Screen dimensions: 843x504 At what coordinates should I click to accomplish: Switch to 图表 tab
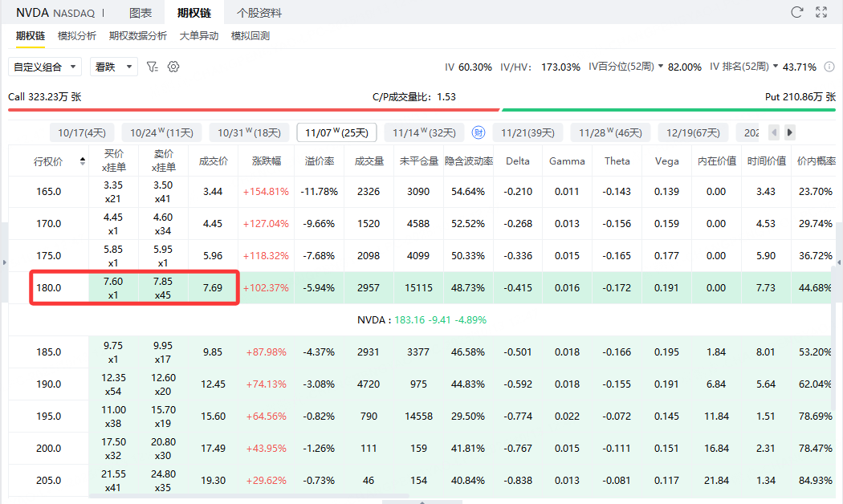(140, 13)
